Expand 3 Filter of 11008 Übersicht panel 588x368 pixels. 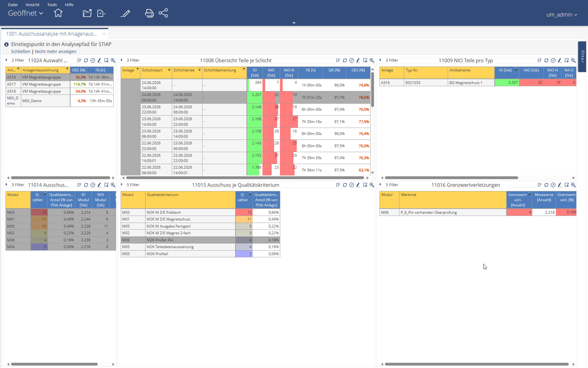click(x=122, y=60)
